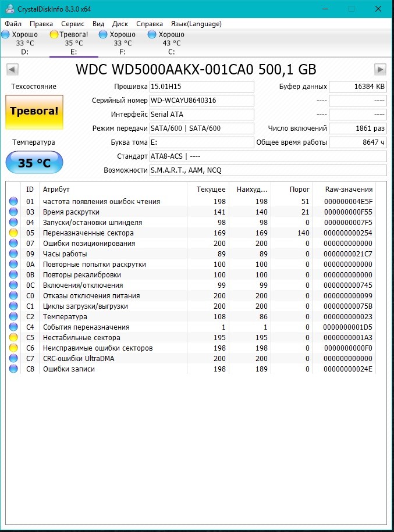Click the blue status icon for attribute 01
The height and width of the screenshot is (532, 394).
coord(13,201)
